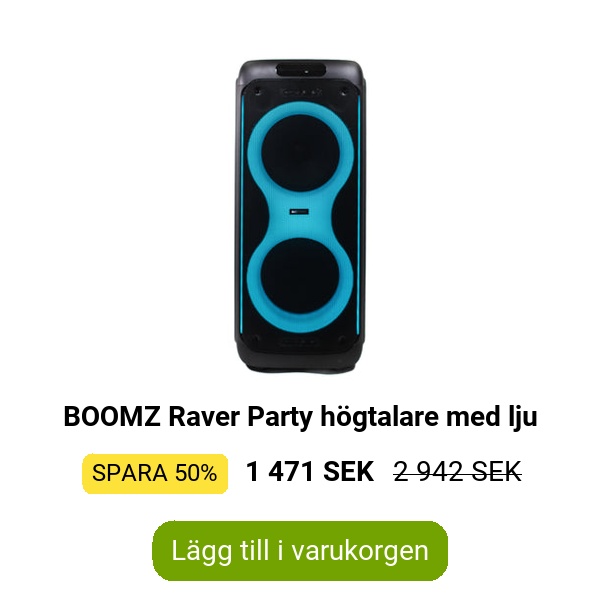Click the small logo plate between the woofers
This screenshot has width=600, height=600.
click(x=299, y=212)
